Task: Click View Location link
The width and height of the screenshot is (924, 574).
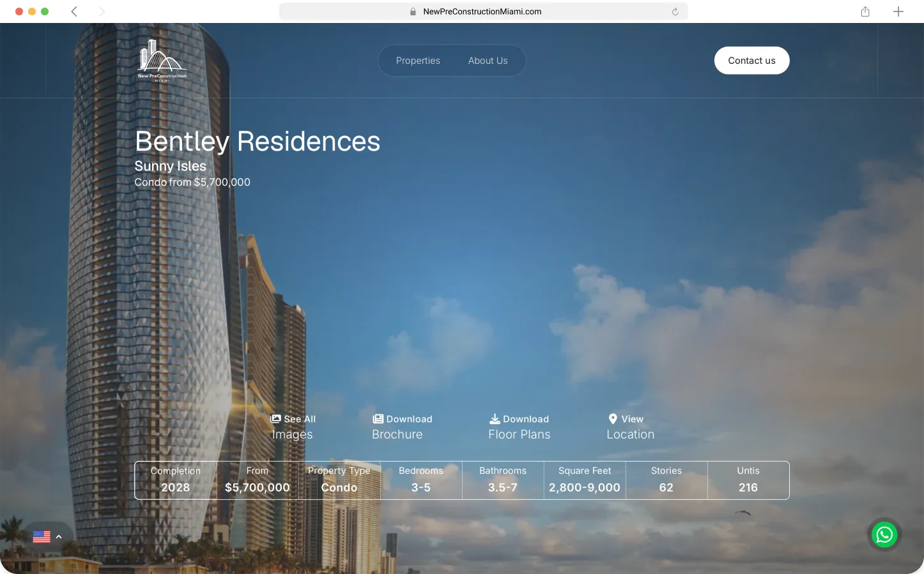Action: click(x=630, y=427)
